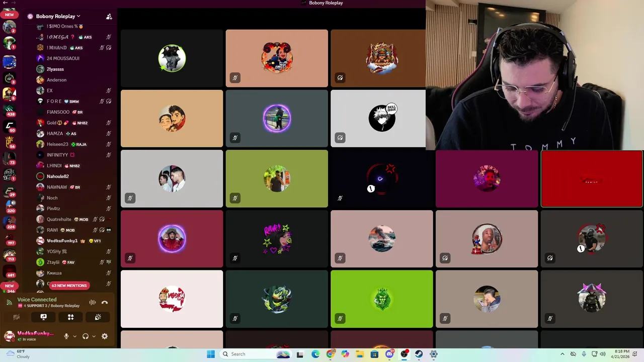Click the taskbar Search box
The width and height of the screenshot is (644, 362).
point(255,354)
